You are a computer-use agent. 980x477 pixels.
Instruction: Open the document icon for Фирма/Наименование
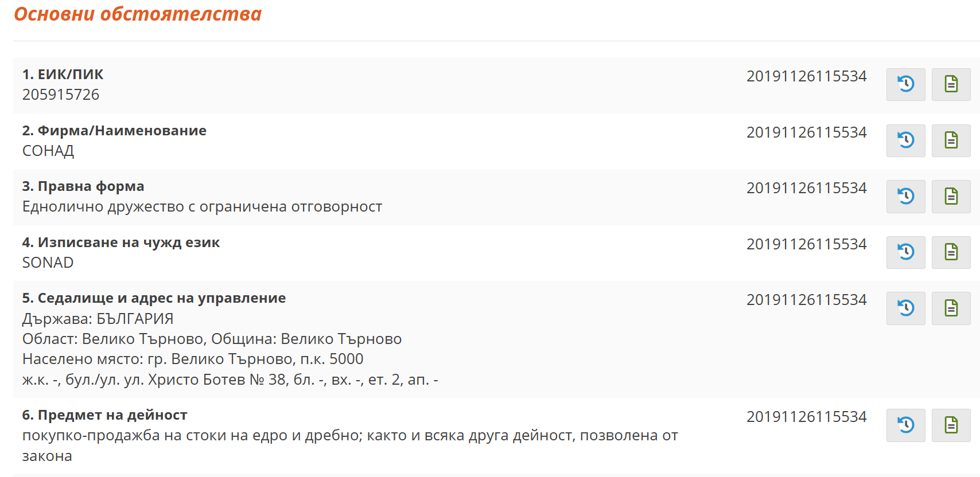952,140
